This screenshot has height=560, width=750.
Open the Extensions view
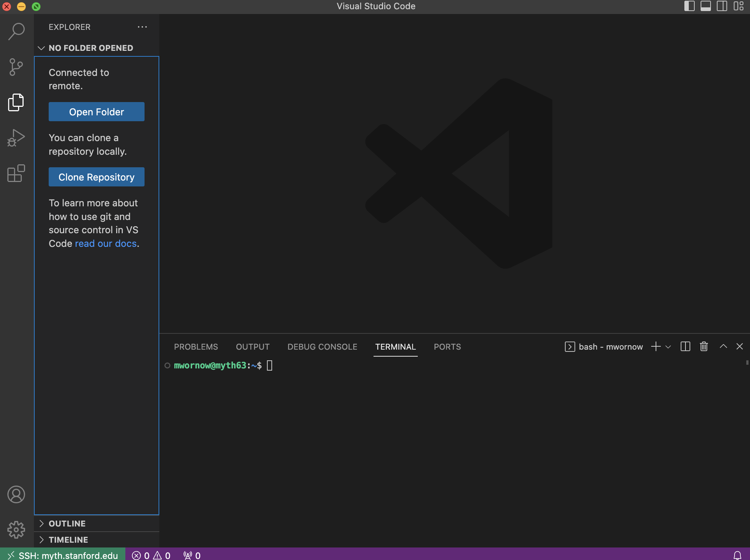point(16,173)
